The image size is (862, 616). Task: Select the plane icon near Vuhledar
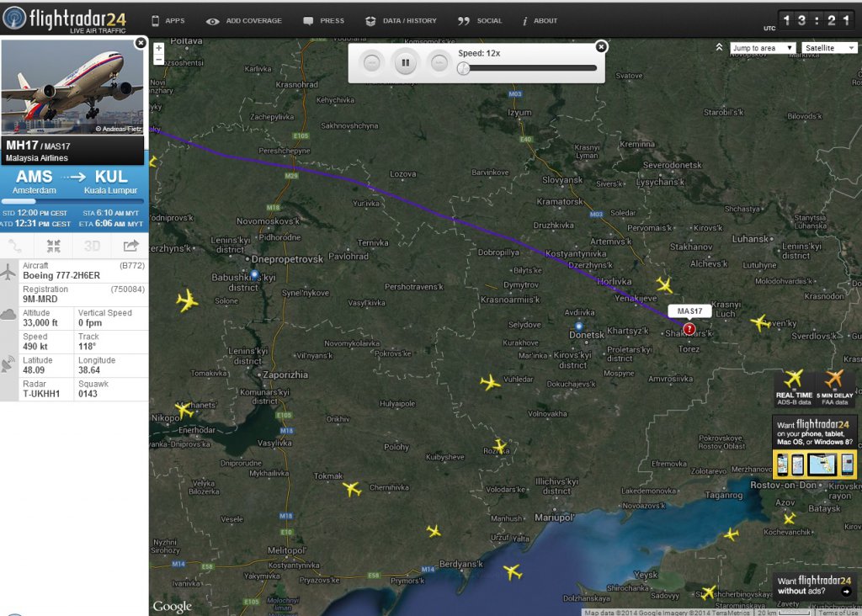(490, 382)
